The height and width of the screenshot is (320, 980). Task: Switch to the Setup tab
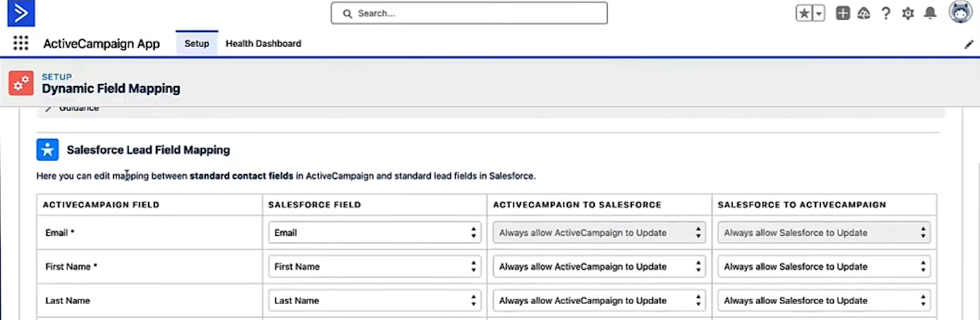click(x=197, y=43)
